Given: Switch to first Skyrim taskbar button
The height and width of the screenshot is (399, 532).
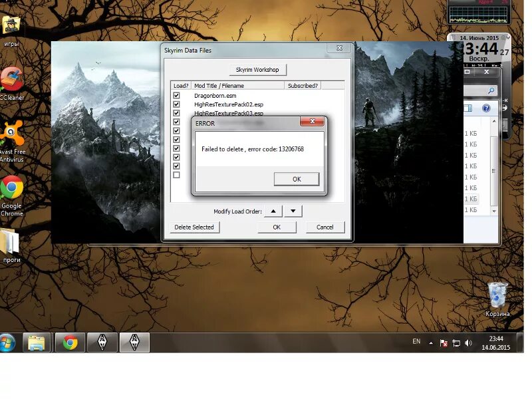Looking at the screenshot, I should 102,342.
